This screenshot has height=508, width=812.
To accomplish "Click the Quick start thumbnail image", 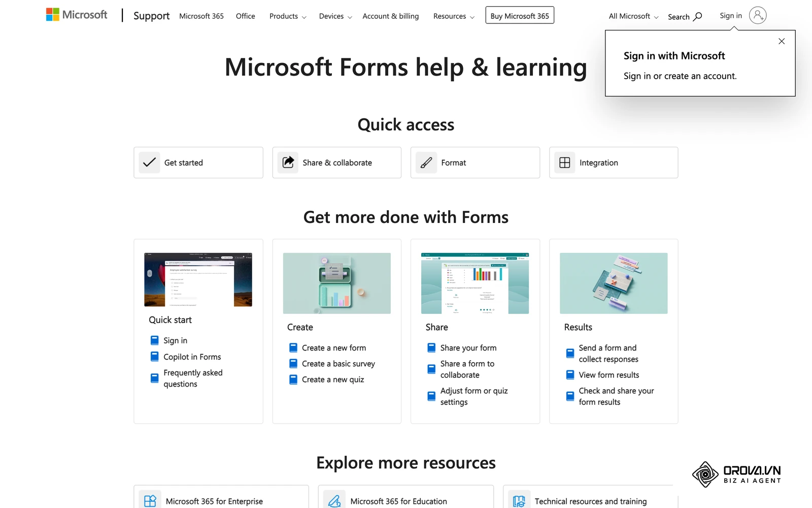I will (x=198, y=279).
